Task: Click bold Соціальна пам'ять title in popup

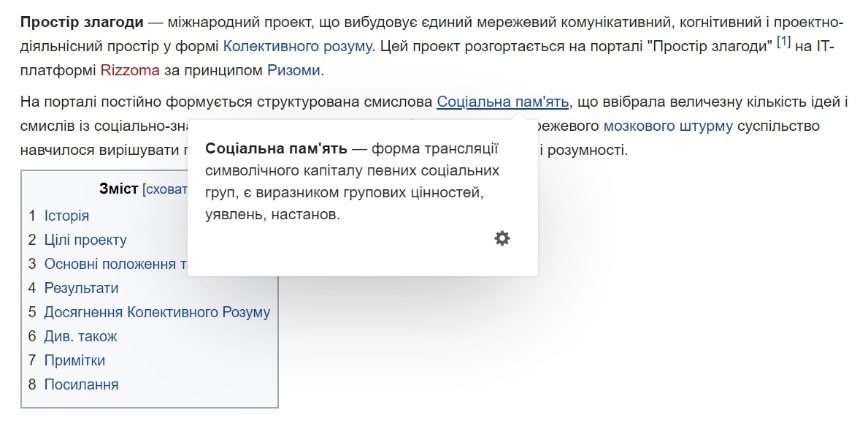Action: click(276, 150)
